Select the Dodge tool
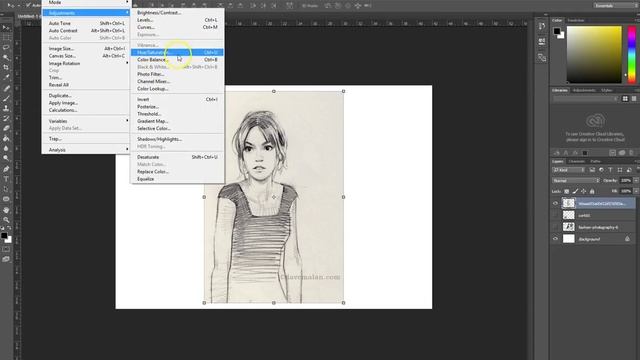 [6, 158]
